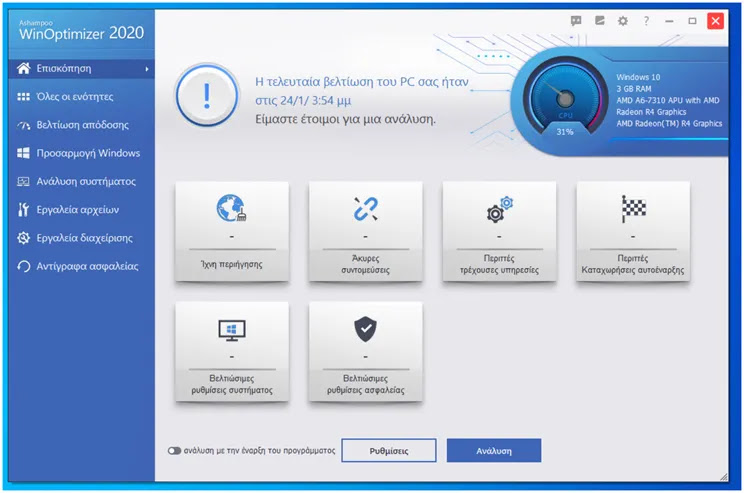Screen dimensions: 744x493
Task: Open Βελτίωση απόδοσης section
Action: (x=82, y=125)
